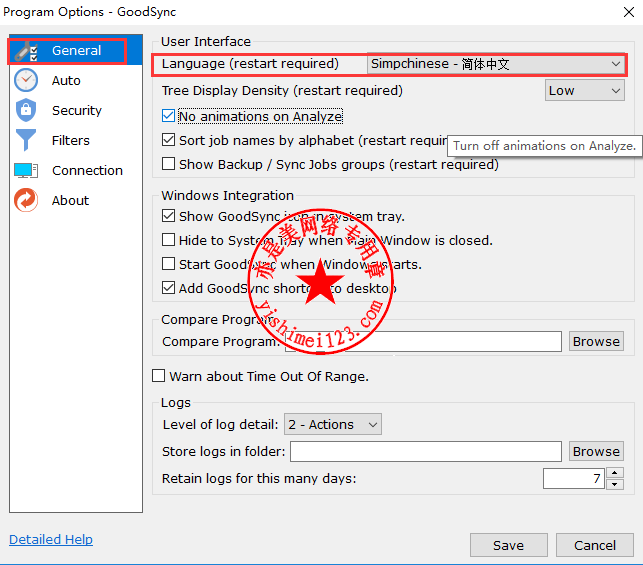This screenshot has width=643, height=565.
Task: Increase retain logs days with up arrow
Action: [x=614, y=473]
